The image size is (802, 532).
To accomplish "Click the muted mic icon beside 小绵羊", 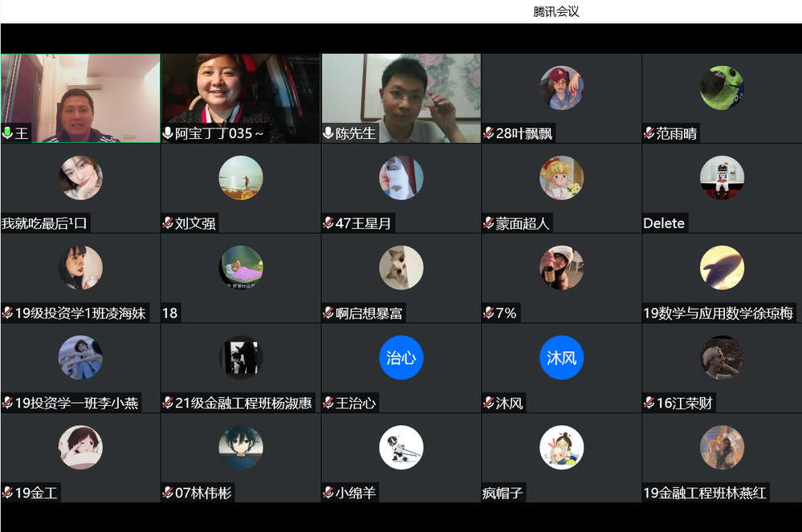I will point(328,493).
